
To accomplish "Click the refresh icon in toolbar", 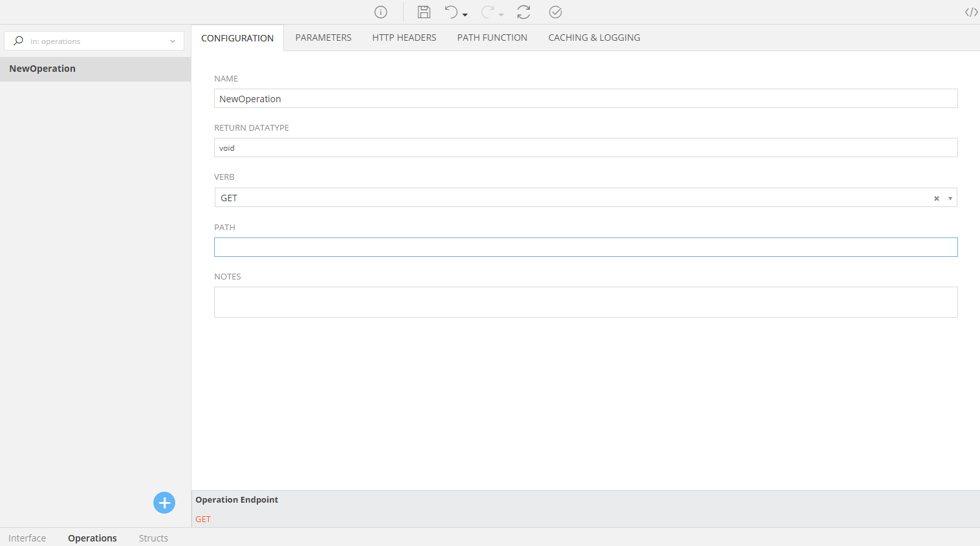I will 523,12.
